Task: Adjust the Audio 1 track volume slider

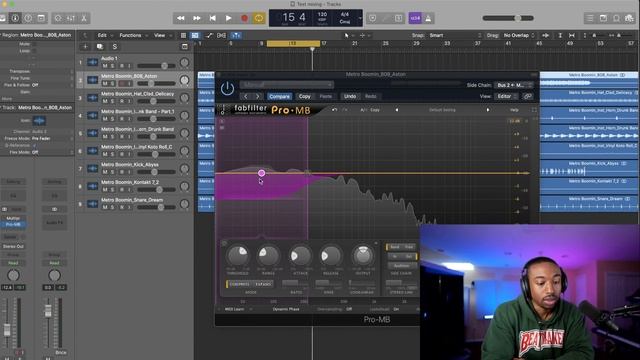Action: 156,66
